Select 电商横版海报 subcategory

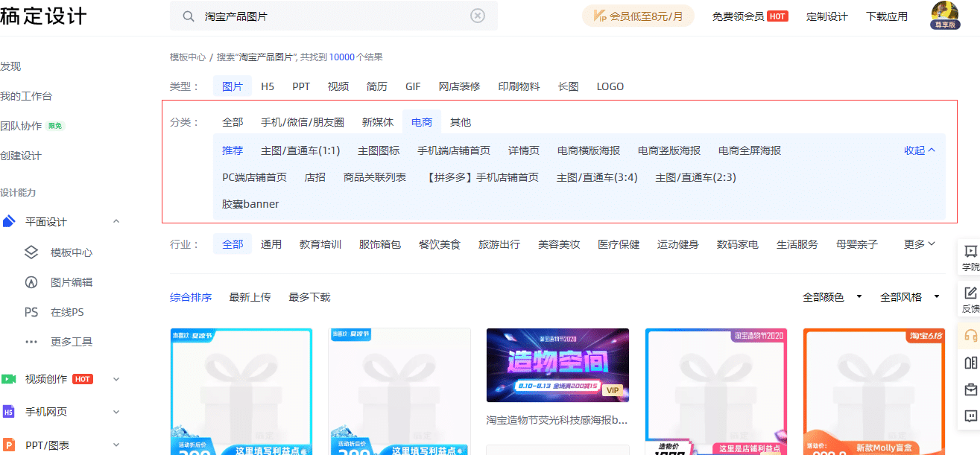point(589,150)
